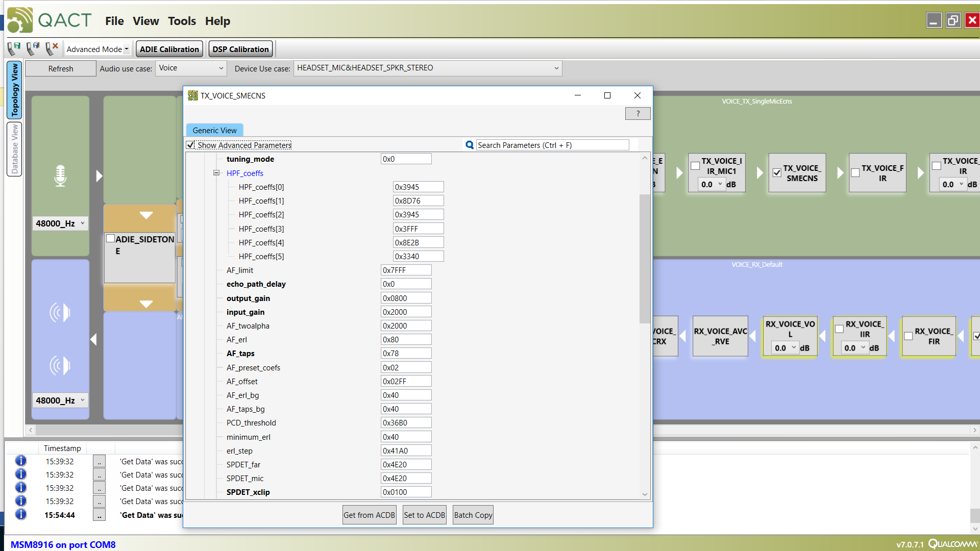
Task: Click the orange down arrow above ADIE_SIDETONE
Action: [x=146, y=215]
